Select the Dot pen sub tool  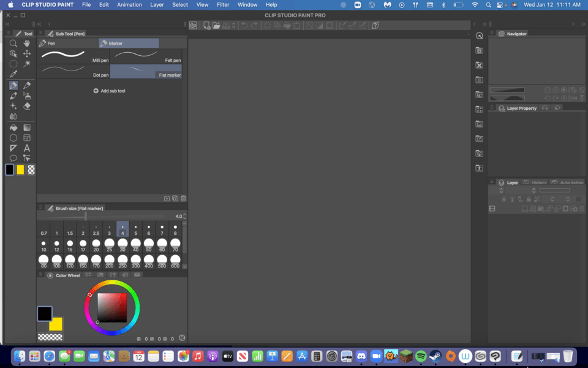73,71
